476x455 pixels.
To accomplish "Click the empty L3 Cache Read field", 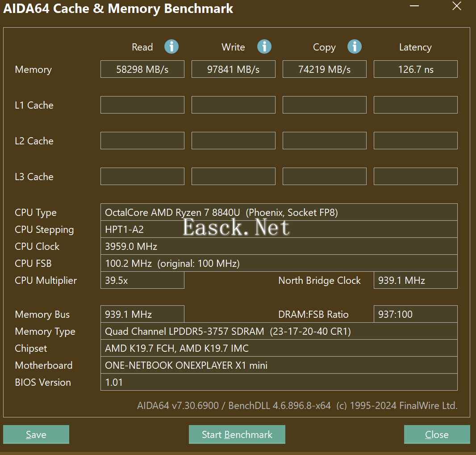I will [x=142, y=176].
